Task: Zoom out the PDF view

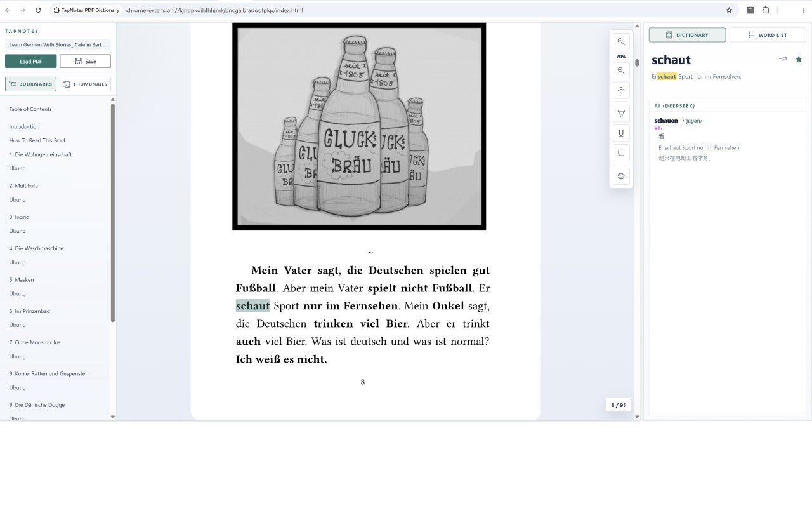Action: (621, 42)
